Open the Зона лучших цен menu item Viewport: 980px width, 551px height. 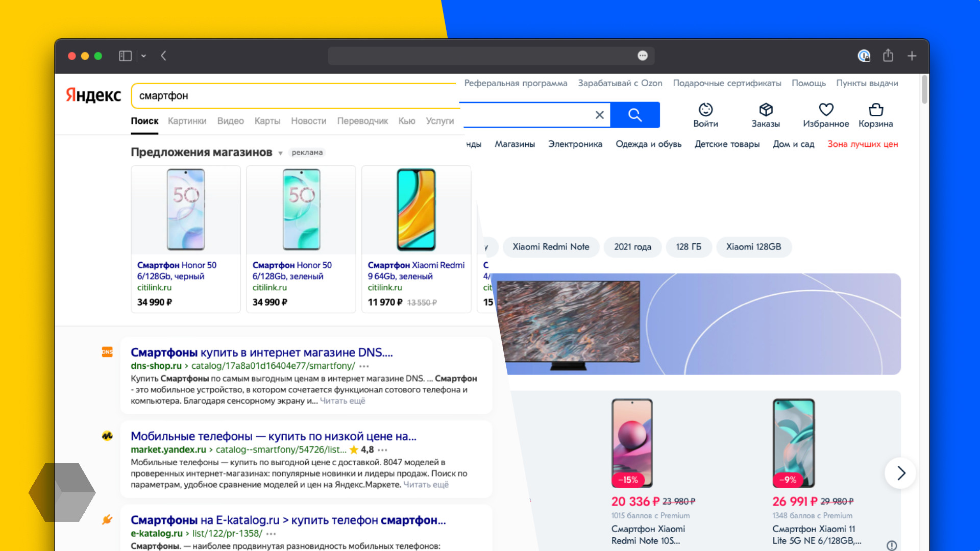[x=863, y=144]
